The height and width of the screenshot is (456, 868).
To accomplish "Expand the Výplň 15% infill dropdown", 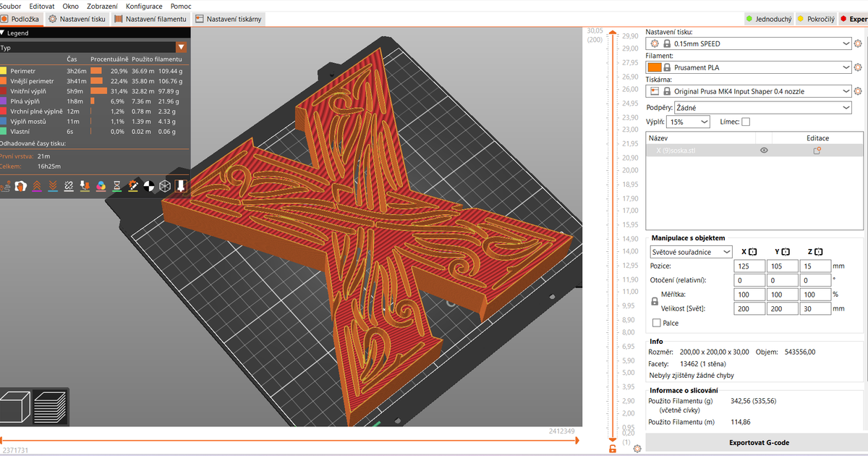I will click(x=688, y=122).
